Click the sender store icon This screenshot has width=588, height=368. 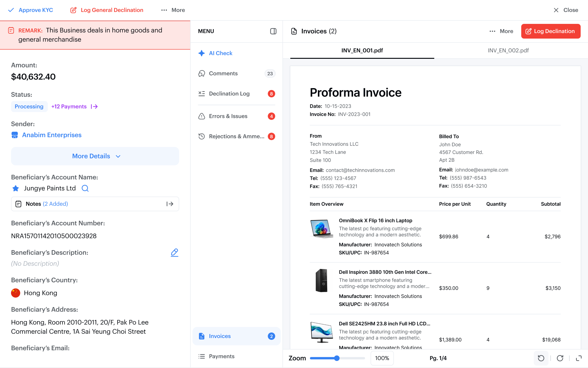click(x=15, y=135)
